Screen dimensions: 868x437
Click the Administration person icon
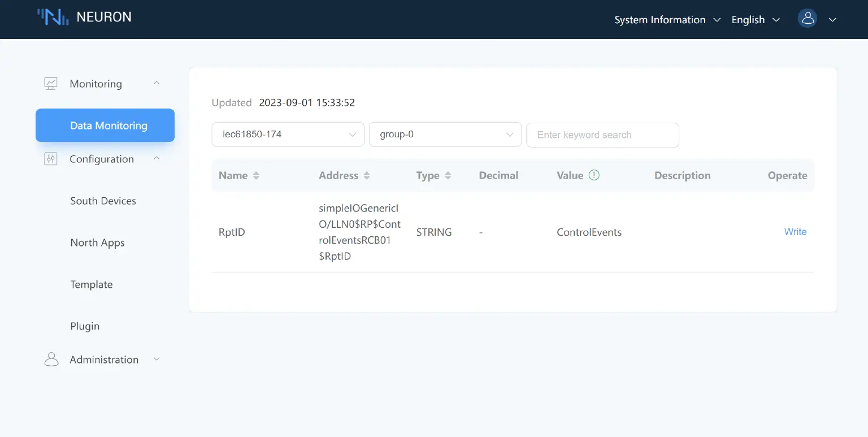coord(51,359)
